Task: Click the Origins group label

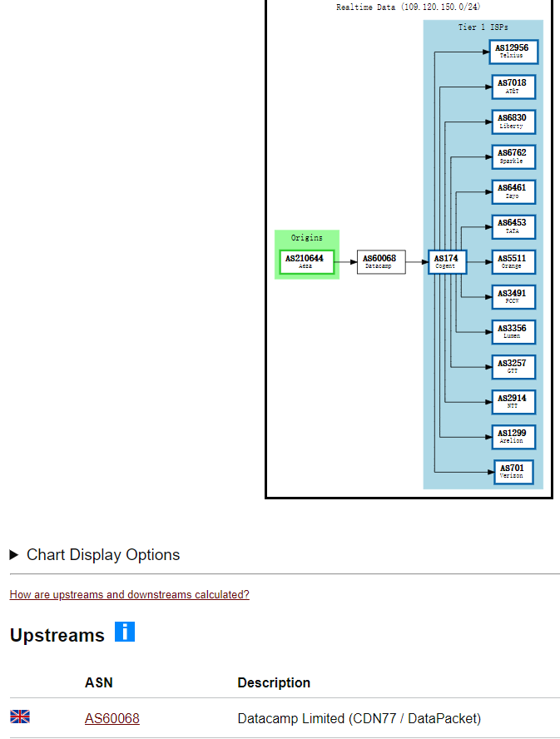Action: coord(307,237)
